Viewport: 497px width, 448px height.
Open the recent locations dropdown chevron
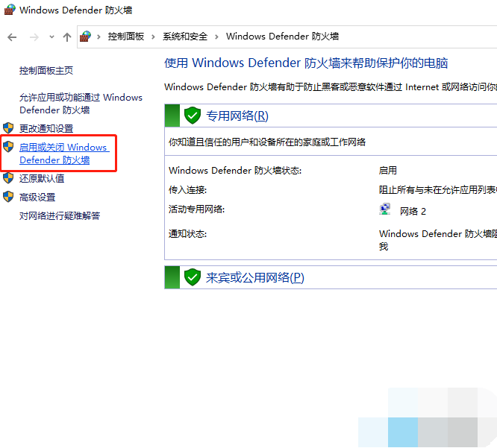(x=51, y=37)
